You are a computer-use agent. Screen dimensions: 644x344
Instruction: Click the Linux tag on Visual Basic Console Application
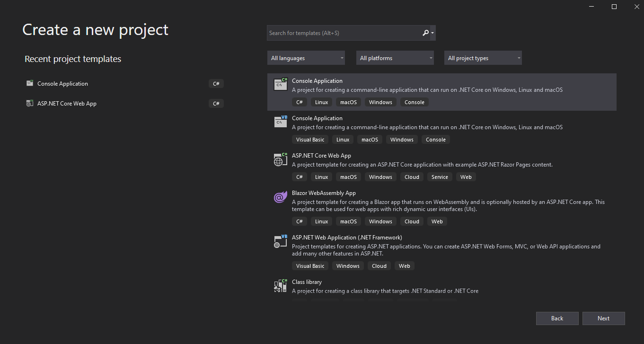343,140
